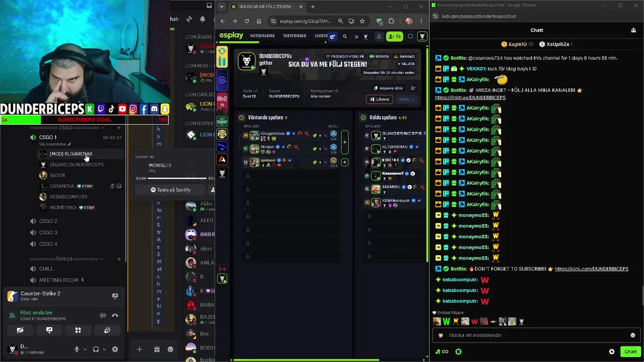The image size is (644, 362).
Task: Open esplay Matchmaking menu
Action: (x=262, y=36)
